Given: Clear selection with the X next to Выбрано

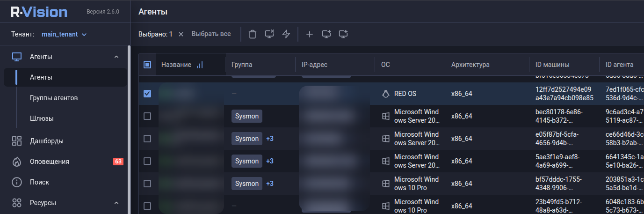Looking at the screenshot, I should 181,34.
